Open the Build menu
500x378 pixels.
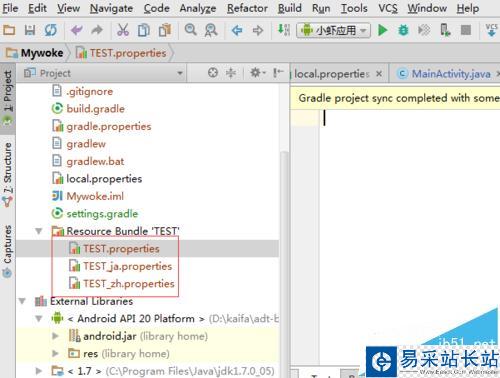tap(290, 8)
